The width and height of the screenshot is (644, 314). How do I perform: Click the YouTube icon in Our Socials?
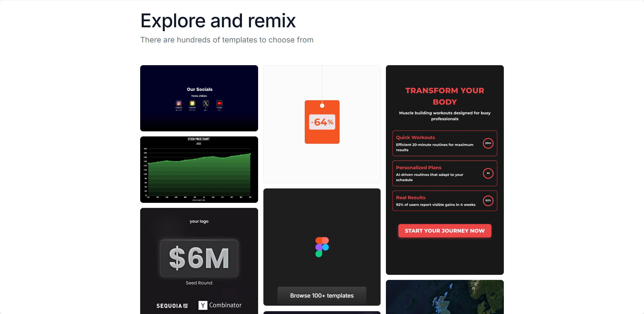[219, 103]
